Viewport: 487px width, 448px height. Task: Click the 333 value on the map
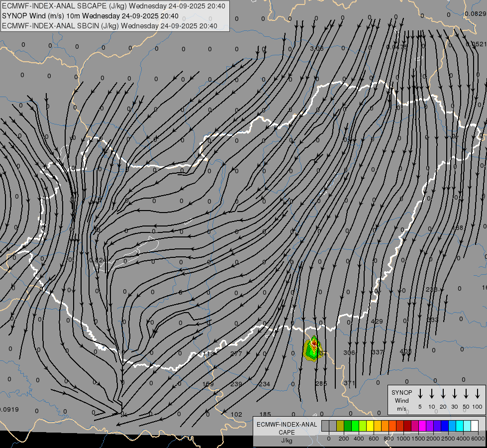pyautogui.click(x=432, y=320)
